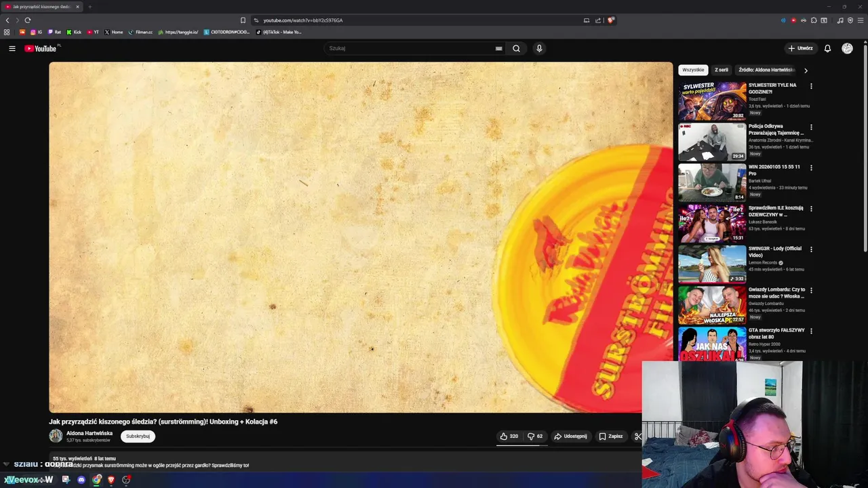Open options menu for GTA stworzyło video

coord(811,331)
